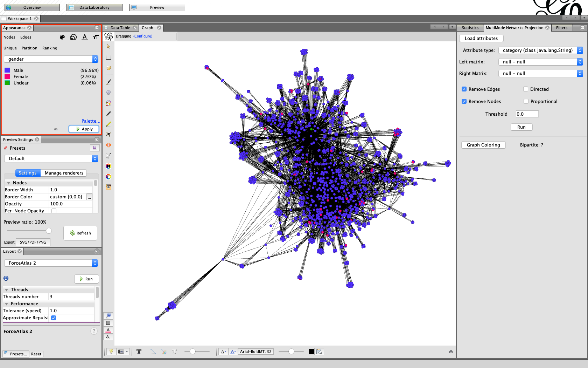This screenshot has width=588, height=368.
Task: Click the Graph Coloring button
Action: click(x=483, y=145)
